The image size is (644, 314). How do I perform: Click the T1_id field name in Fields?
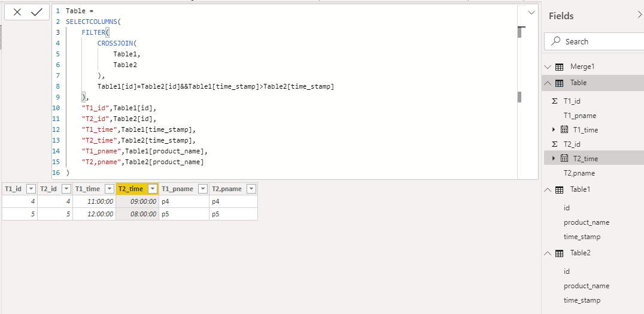tap(572, 101)
